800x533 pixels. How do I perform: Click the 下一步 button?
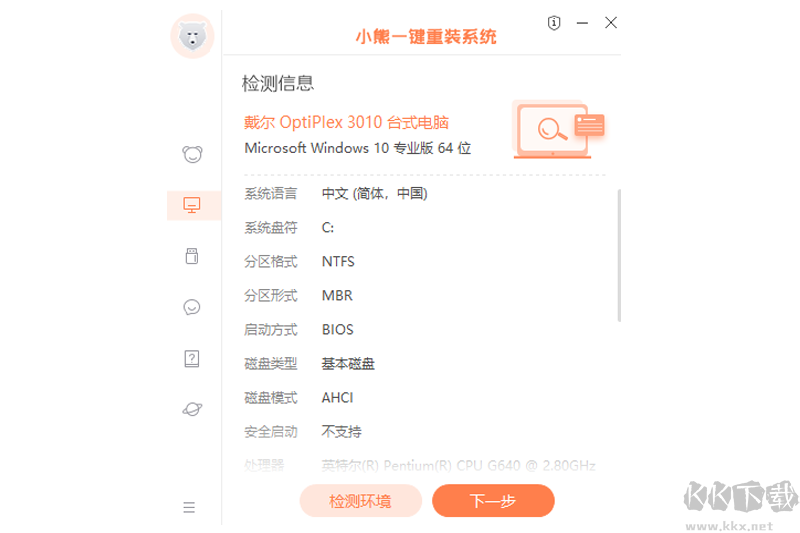pos(493,501)
